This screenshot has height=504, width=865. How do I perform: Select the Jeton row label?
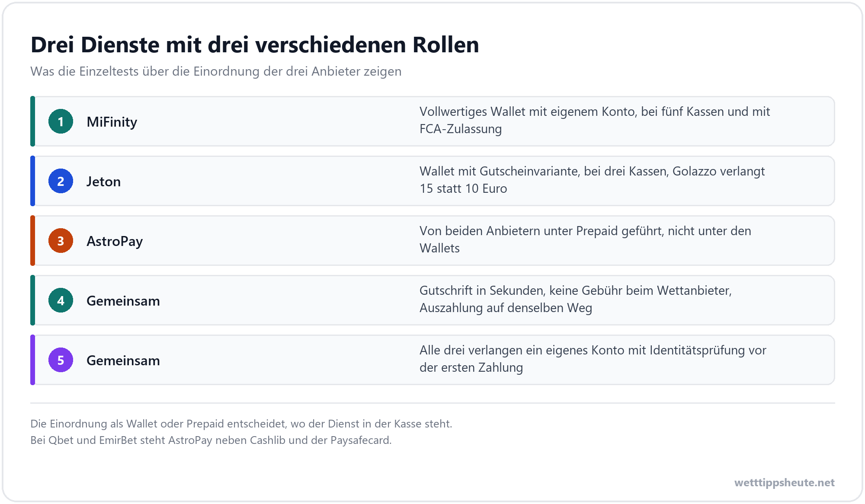(104, 182)
